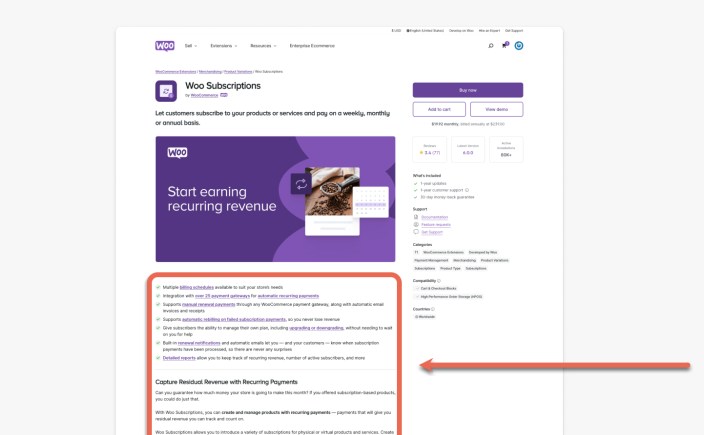Screen dimensions: 704x435
Task: Click the document icon beside Documentation
Action: click(416, 217)
